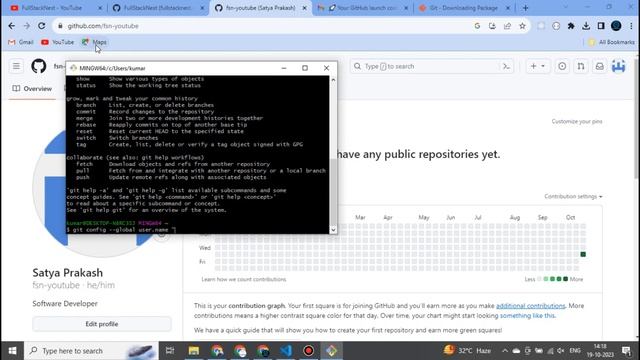Open GitHub user avatar menu
The height and width of the screenshot is (360, 640).
[x=618, y=66]
